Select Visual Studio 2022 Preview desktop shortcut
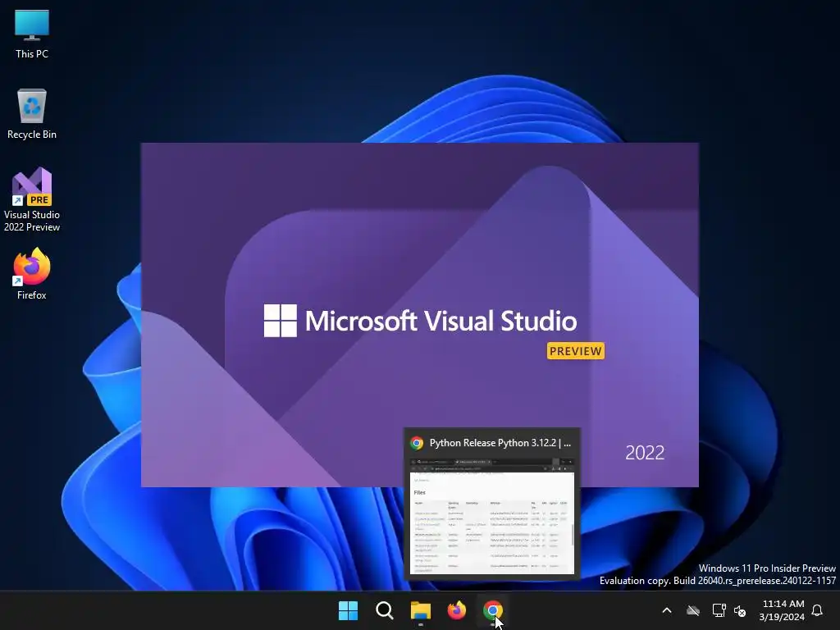Viewport: 840px width, 630px height. [x=32, y=199]
